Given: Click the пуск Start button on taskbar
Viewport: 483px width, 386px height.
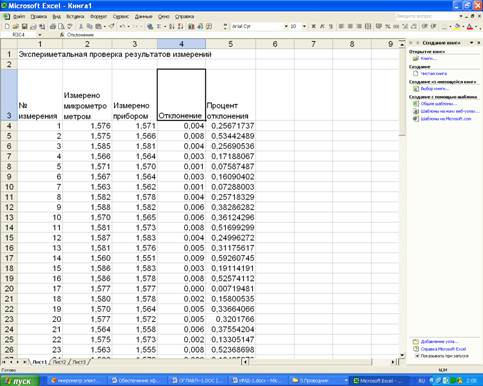Looking at the screenshot, I should pyautogui.click(x=20, y=381).
